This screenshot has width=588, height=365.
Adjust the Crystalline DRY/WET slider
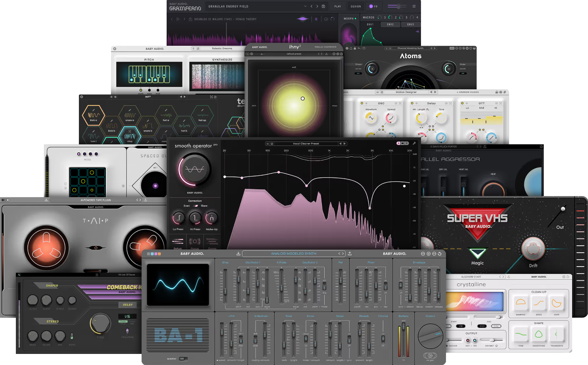point(491,340)
